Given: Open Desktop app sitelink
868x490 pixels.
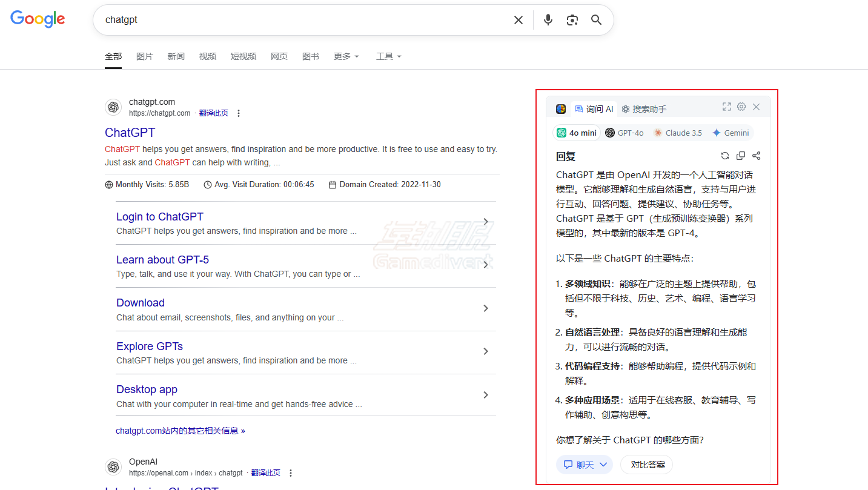Looking at the screenshot, I should (x=147, y=389).
